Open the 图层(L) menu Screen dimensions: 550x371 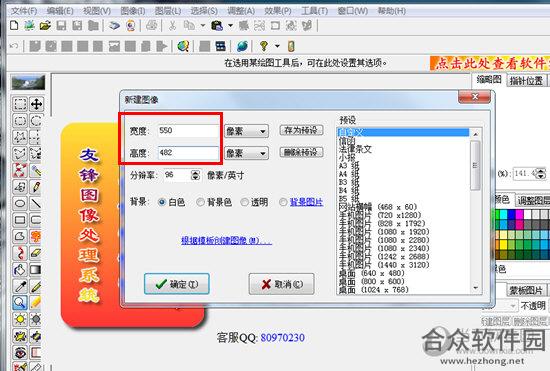tap(168, 11)
